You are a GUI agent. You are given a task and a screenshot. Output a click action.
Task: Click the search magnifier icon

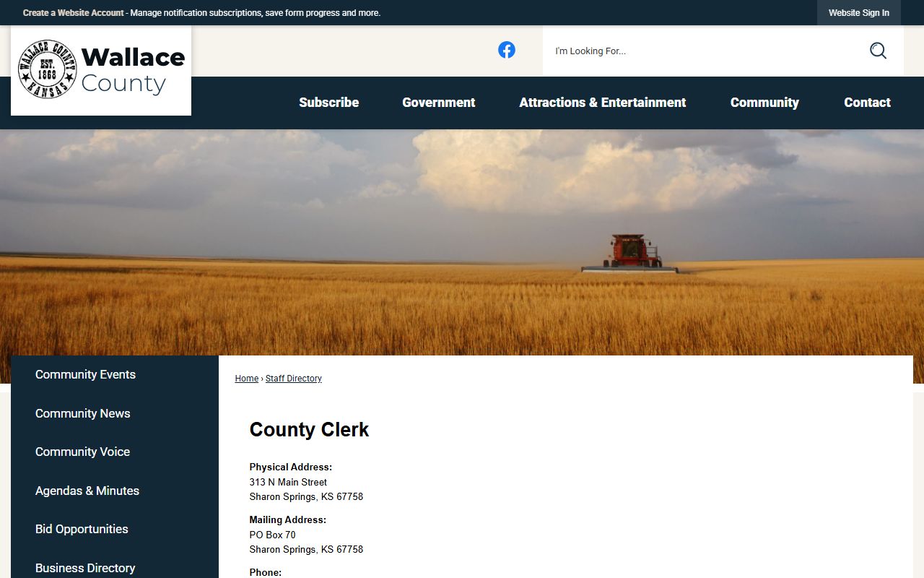pyautogui.click(x=878, y=51)
